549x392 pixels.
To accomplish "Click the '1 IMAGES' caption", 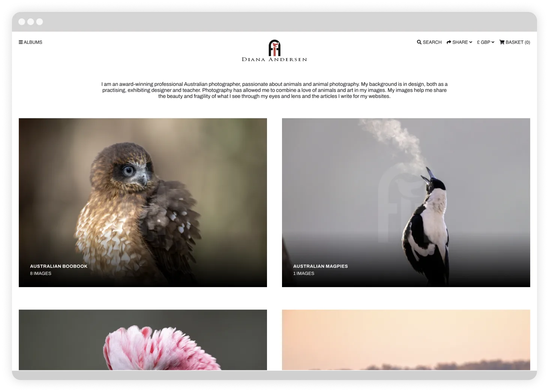I will [x=304, y=274].
